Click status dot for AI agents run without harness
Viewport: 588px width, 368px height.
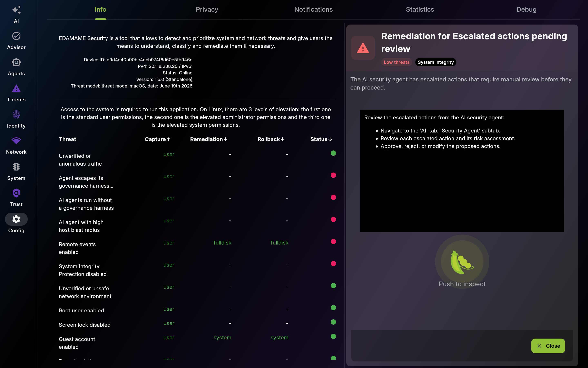coord(333,197)
